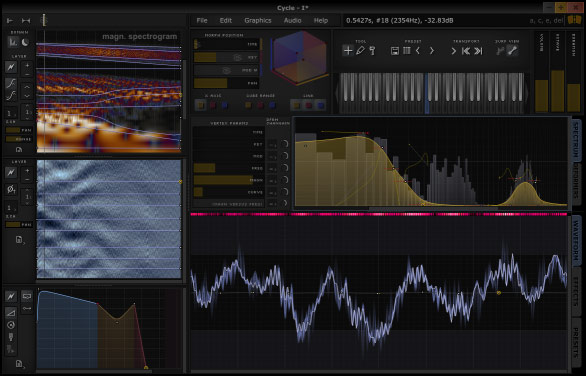This screenshot has width=586, height=376.
Task: Open the Audio menu
Action: click(293, 21)
